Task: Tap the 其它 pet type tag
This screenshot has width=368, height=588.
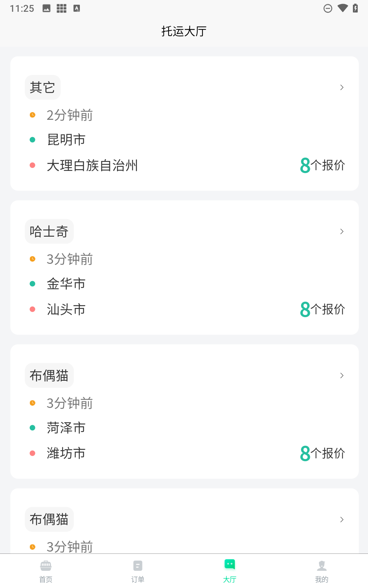Action: pyautogui.click(x=42, y=87)
